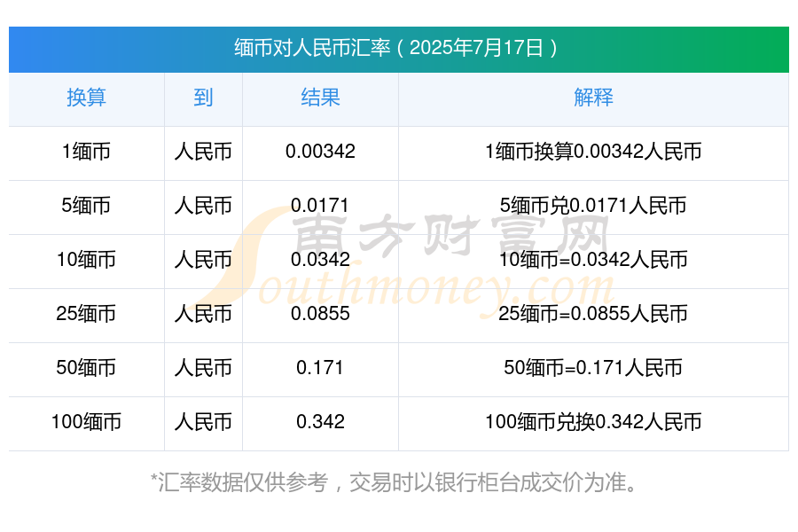
Task: Click explanation 25缅币=0.0855人民币
Action: click(x=593, y=314)
